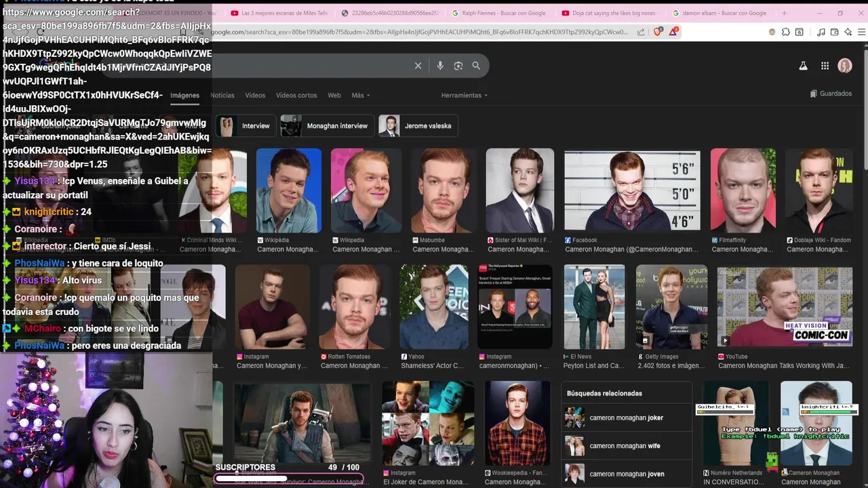Switch to the Doja cat YouTube tab

[612, 13]
